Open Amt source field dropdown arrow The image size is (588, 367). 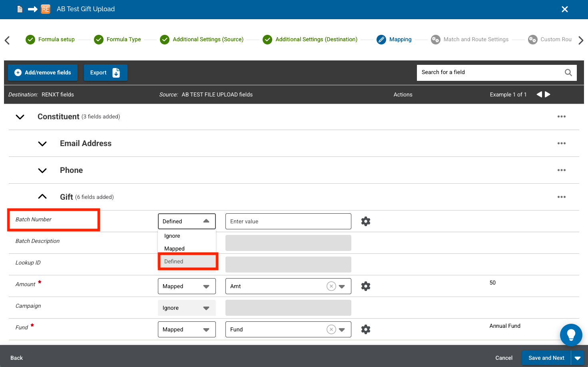tap(342, 287)
